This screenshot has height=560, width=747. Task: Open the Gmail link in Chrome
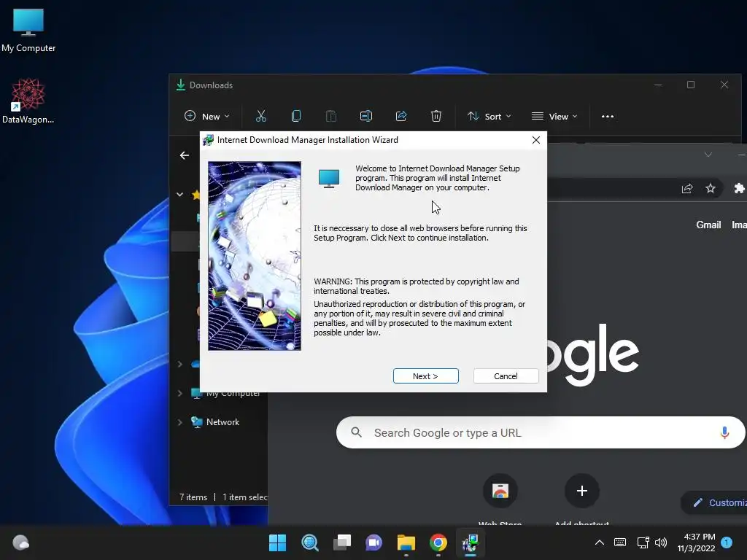pos(708,225)
